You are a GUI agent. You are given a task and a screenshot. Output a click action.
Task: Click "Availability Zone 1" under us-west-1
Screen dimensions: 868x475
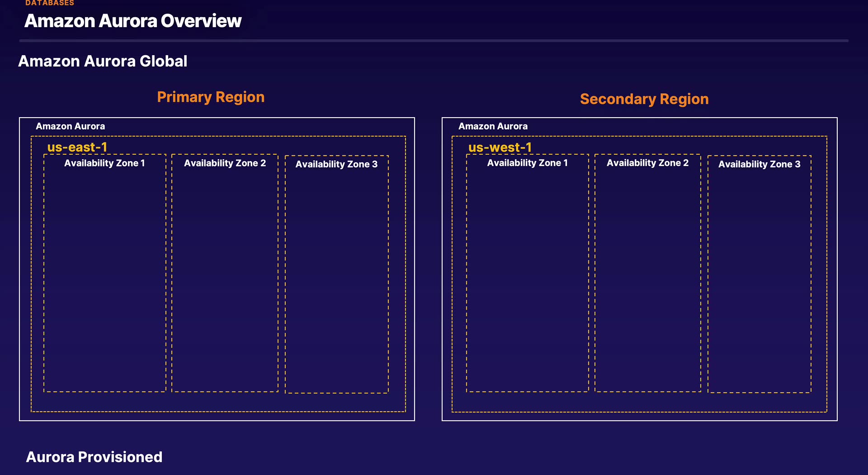527,163
